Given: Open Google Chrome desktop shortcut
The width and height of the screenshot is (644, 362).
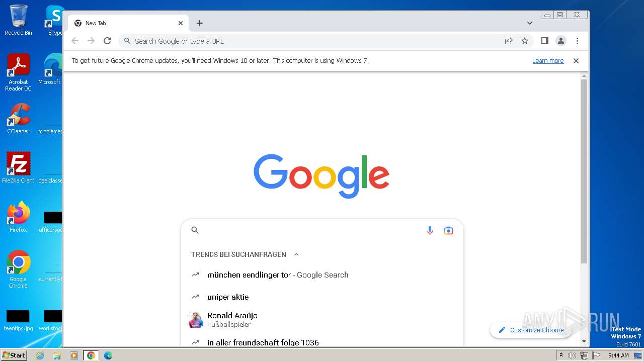Looking at the screenshot, I should pyautogui.click(x=18, y=269).
